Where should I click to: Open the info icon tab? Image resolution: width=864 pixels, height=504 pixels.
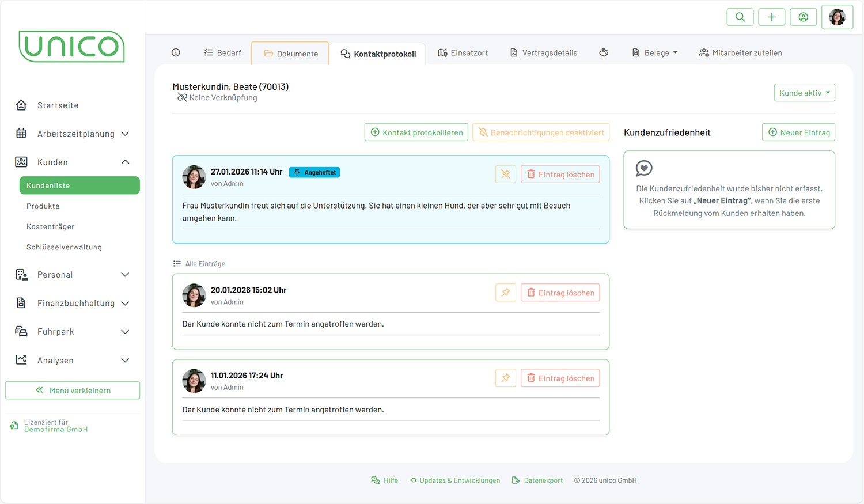click(176, 52)
